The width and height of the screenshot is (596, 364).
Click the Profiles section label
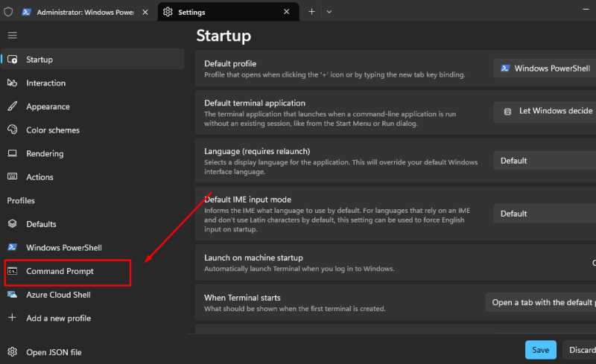pyautogui.click(x=21, y=201)
